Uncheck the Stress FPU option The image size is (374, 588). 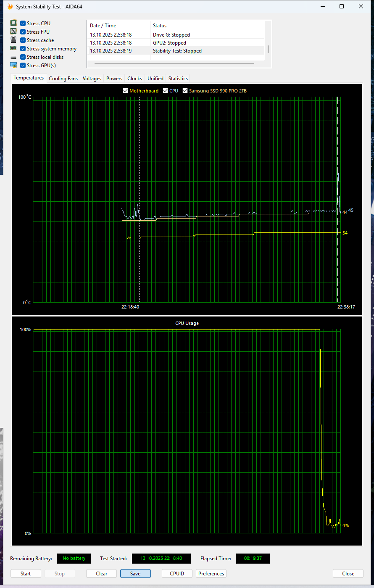tap(23, 31)
